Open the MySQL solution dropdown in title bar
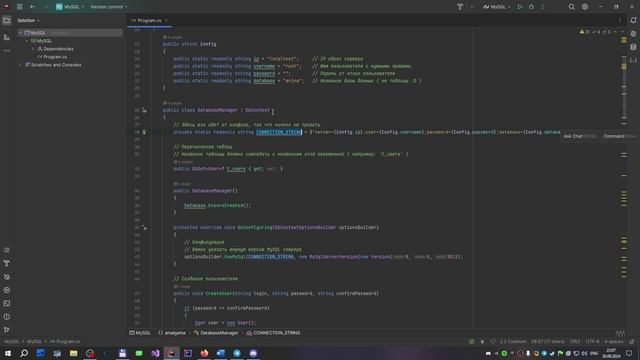 (70, 7)
